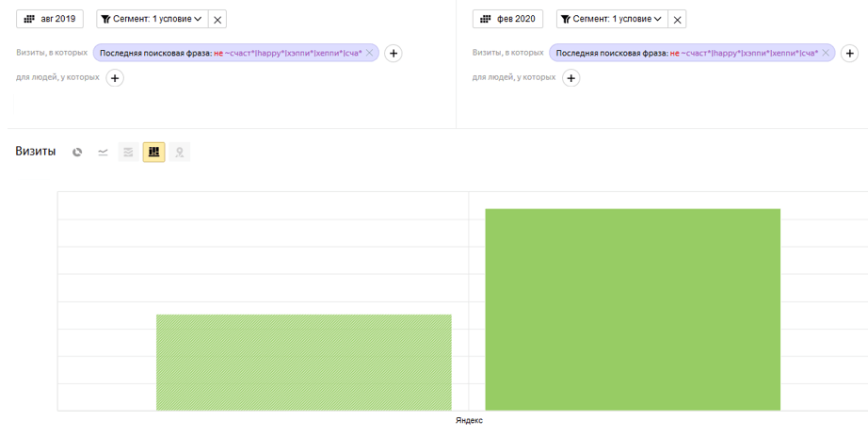The image size is (868, 437).
Task: Click the funnel icon in right segment button
Action: point(565,19)
